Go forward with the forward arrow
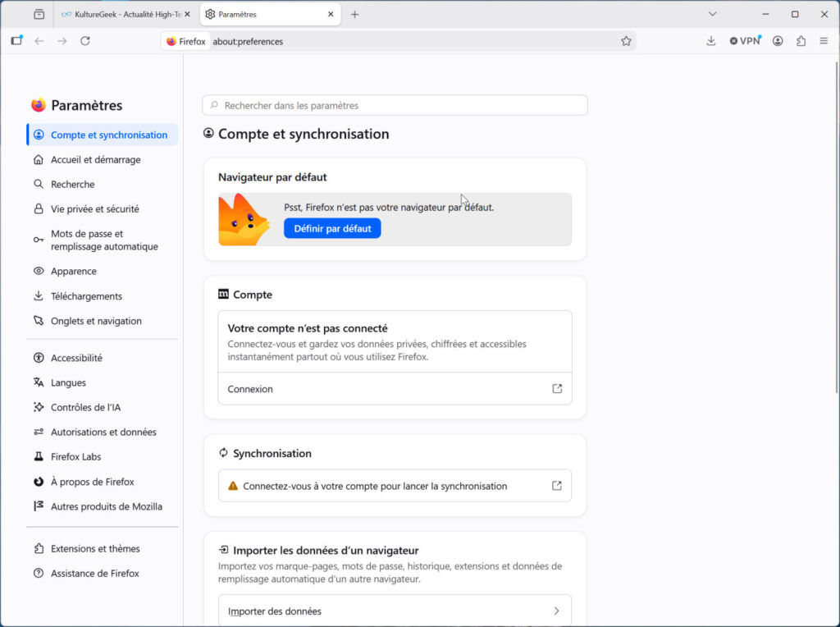The image size is (840, 627). [x=62, y=41]
